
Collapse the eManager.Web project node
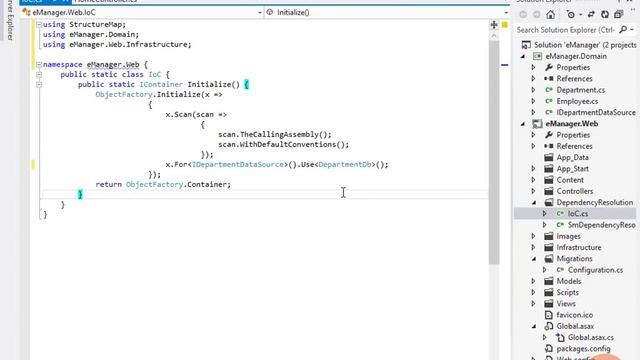[523, 124]
